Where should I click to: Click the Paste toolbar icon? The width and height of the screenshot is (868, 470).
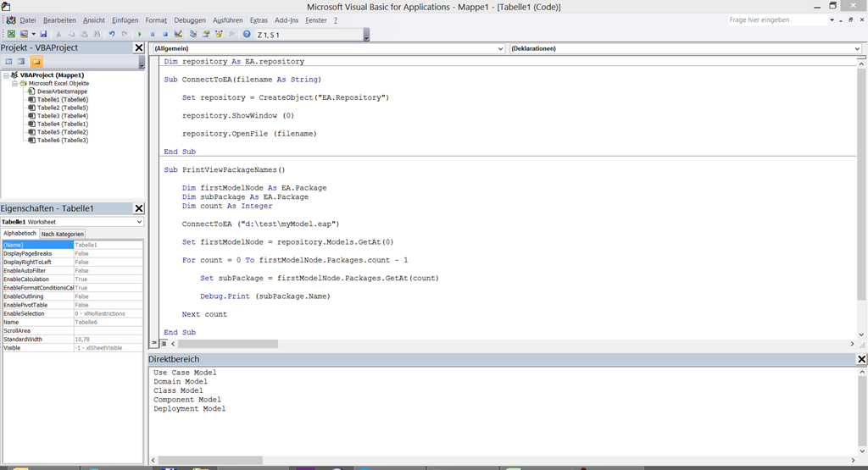[84, 34]
